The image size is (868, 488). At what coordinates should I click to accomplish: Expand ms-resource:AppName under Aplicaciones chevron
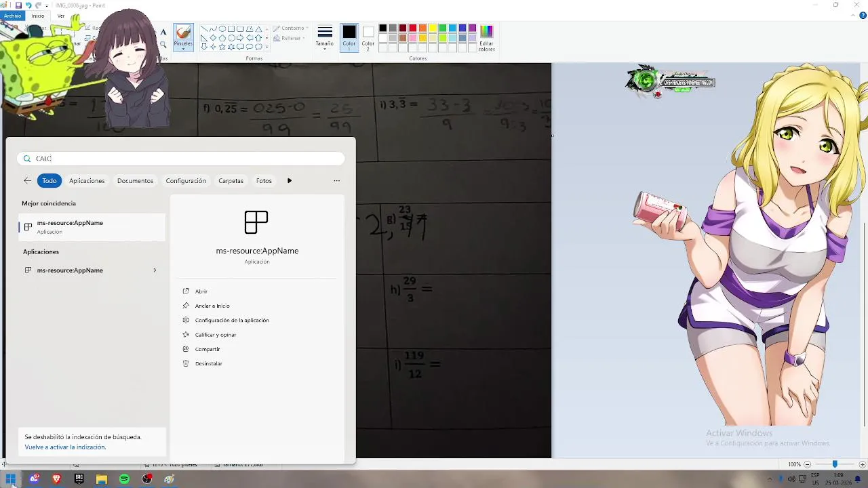point(155,270)
